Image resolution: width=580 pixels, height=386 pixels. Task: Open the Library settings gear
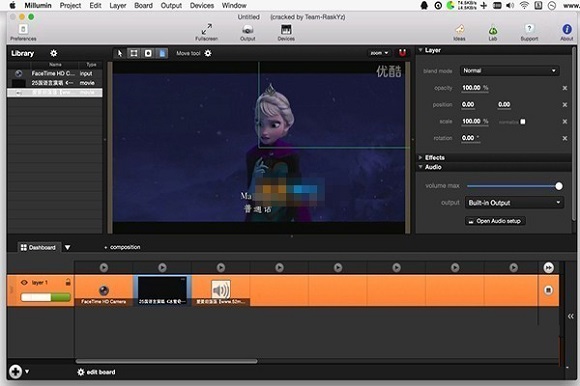(x=54, y=53)
